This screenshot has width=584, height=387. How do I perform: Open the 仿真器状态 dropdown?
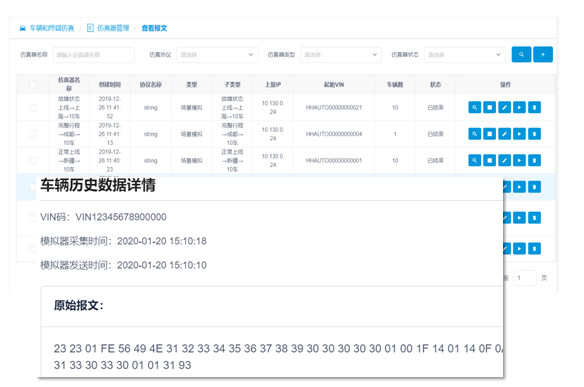click(464, 55)
